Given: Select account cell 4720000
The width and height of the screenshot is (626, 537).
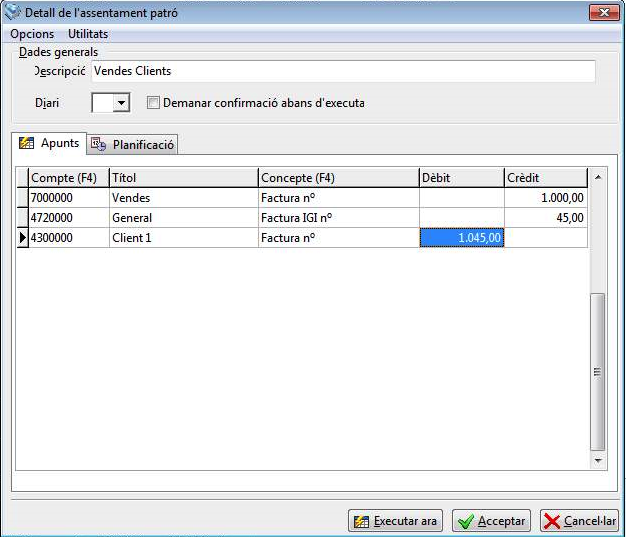Looking at the screenshot, I should pyautogui.click(x=69, y=218).
